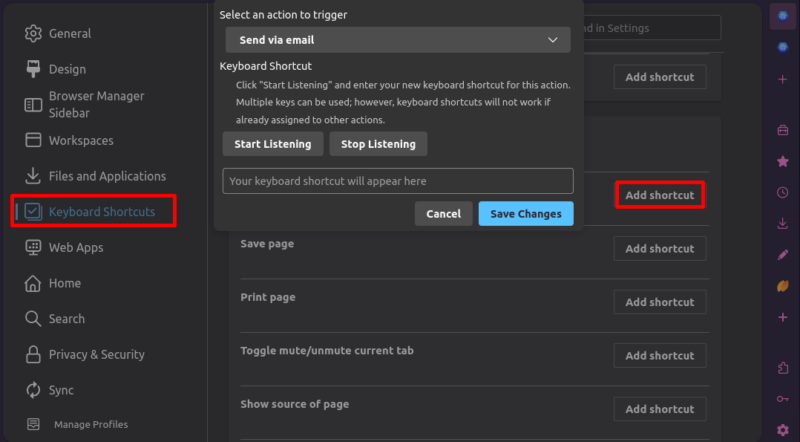Click the 'Save page' row label
The image size is (800, 442).
pyautogui.click(x=267, y=244)
